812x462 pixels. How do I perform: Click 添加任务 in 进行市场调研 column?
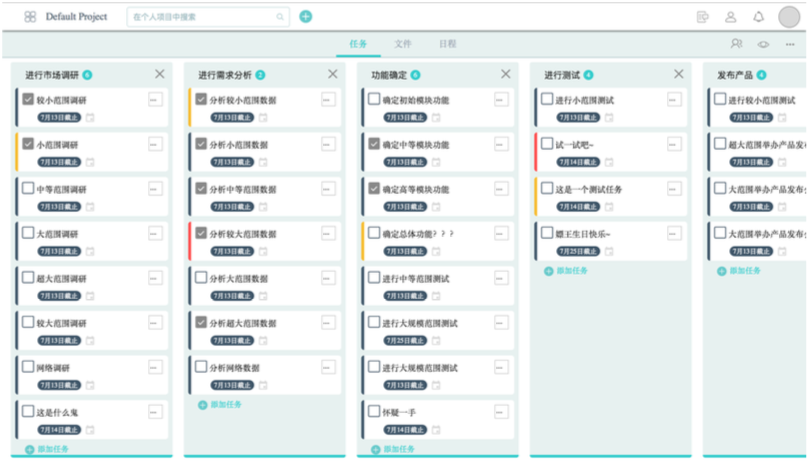tap(47, 449)
